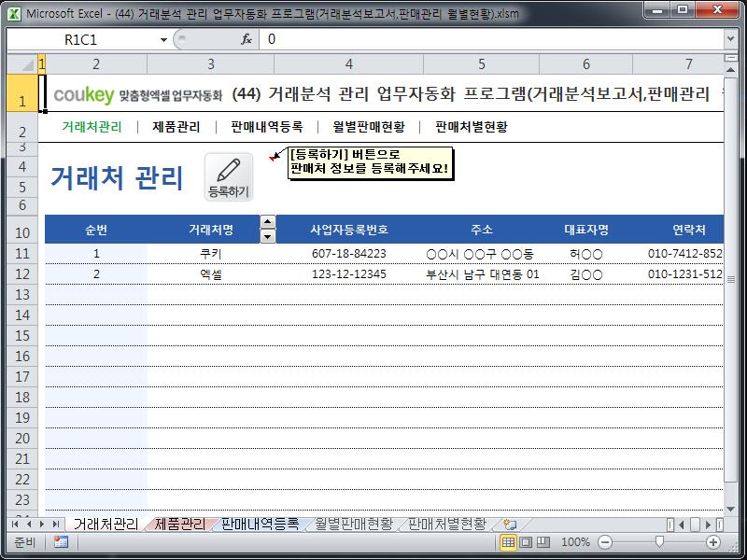Open the 월별판매현황 navigation link
The height and width of the screenshot is (560, 747).
coord(369,127)
